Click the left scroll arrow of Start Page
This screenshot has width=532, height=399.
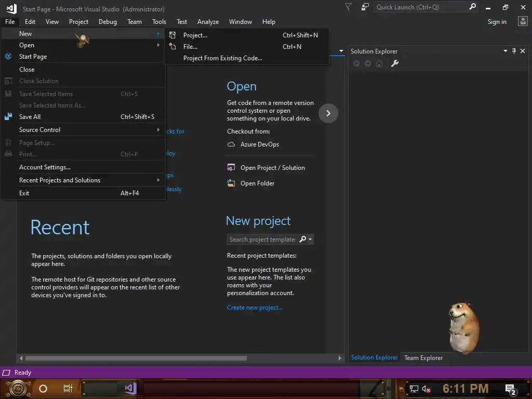pyautogui.click(x=21, y=358)
